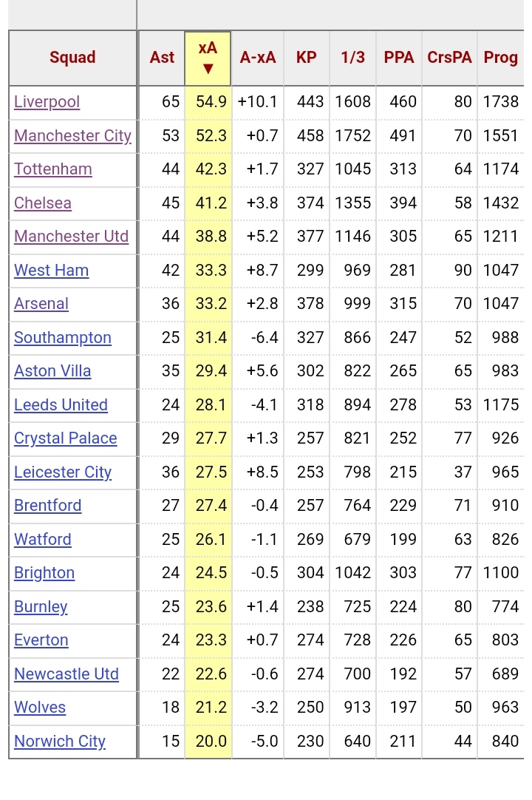Go to Newcastle Utd page
This screenshot has width=532, height=800.
pyautogui.click(x=66, y=674)
